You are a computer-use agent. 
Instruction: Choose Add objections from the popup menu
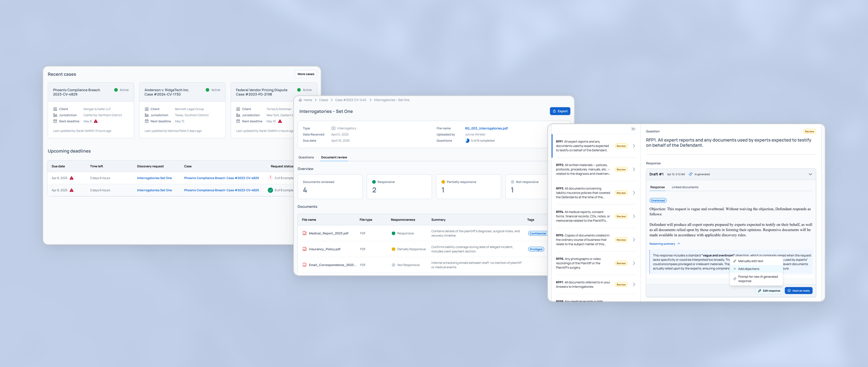click(x=756, y=269)
